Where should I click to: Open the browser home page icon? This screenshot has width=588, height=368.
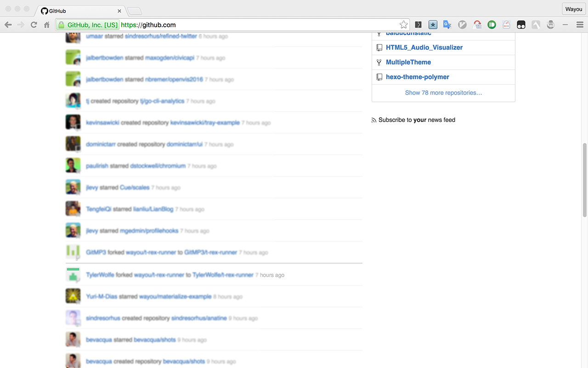(46, 25)
